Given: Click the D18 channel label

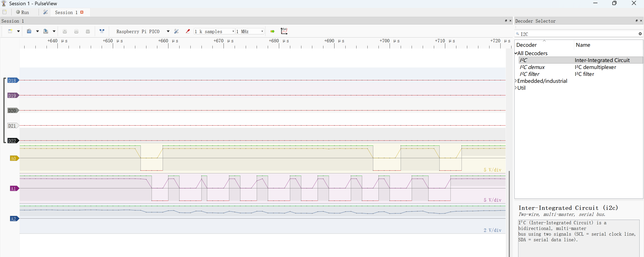Looking at the screenshot, I should pos(12,80).
